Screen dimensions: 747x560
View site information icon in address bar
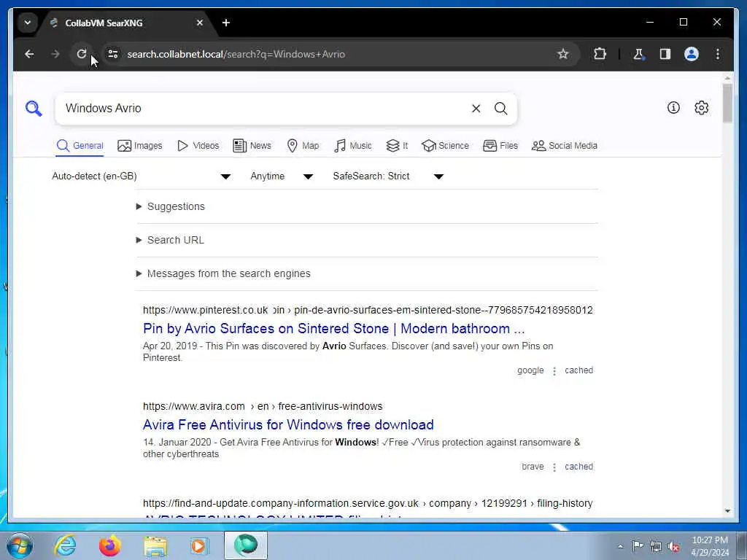tap(113, 54)
